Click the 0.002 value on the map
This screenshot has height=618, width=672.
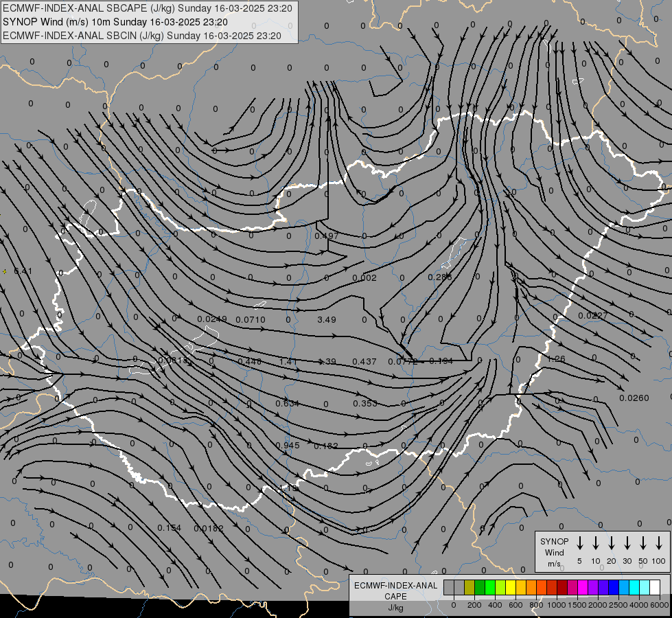coord(364,278)
